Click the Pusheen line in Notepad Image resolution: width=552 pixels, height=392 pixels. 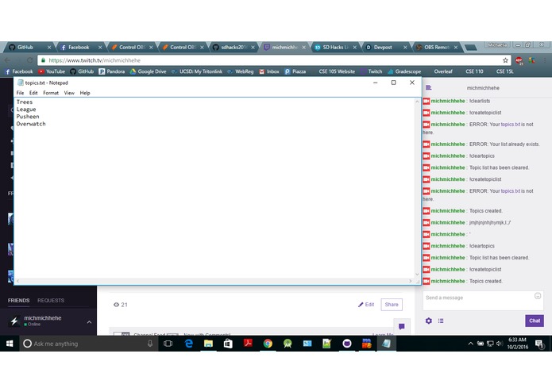pos(28,117)
